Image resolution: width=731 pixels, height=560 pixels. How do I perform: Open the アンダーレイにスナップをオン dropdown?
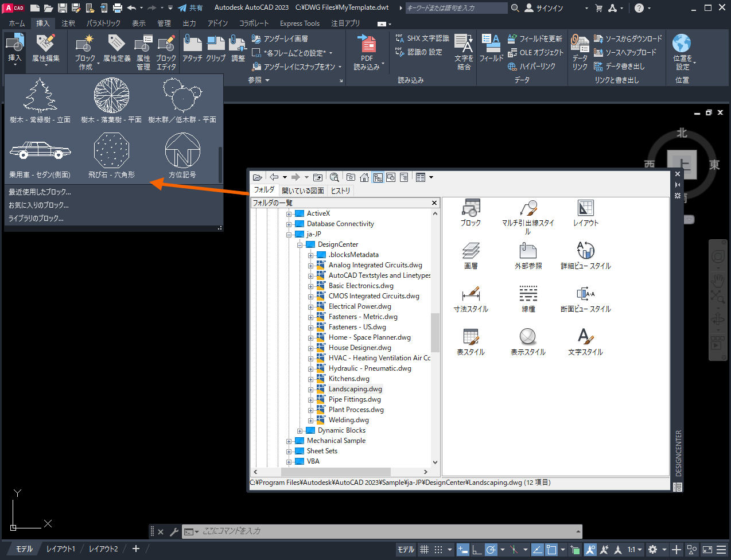coord(340,67)
